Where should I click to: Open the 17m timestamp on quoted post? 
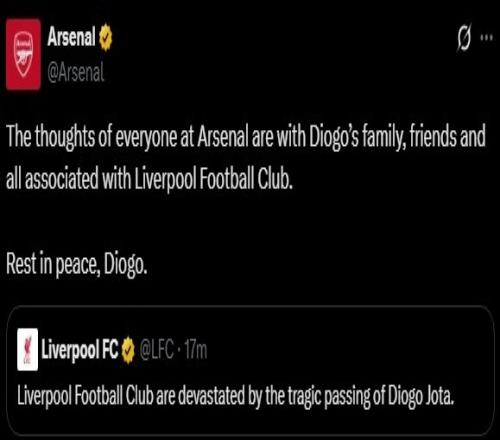[196, 350]
